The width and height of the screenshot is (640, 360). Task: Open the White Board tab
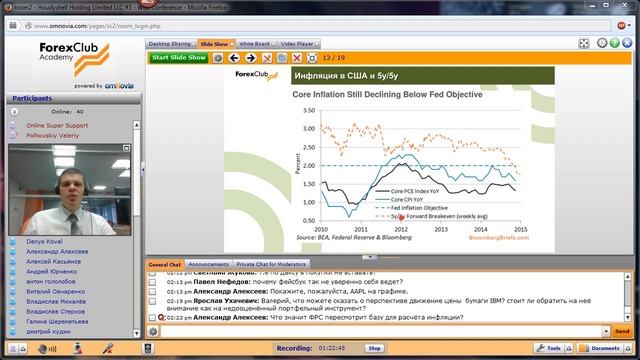[x=256, y=44]
